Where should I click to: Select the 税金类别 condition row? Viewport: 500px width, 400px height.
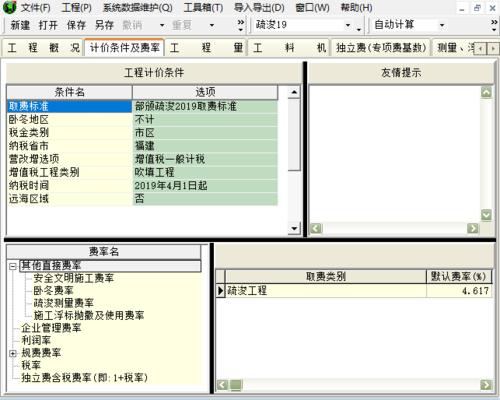pyautogui.click(x=69, y=133)
